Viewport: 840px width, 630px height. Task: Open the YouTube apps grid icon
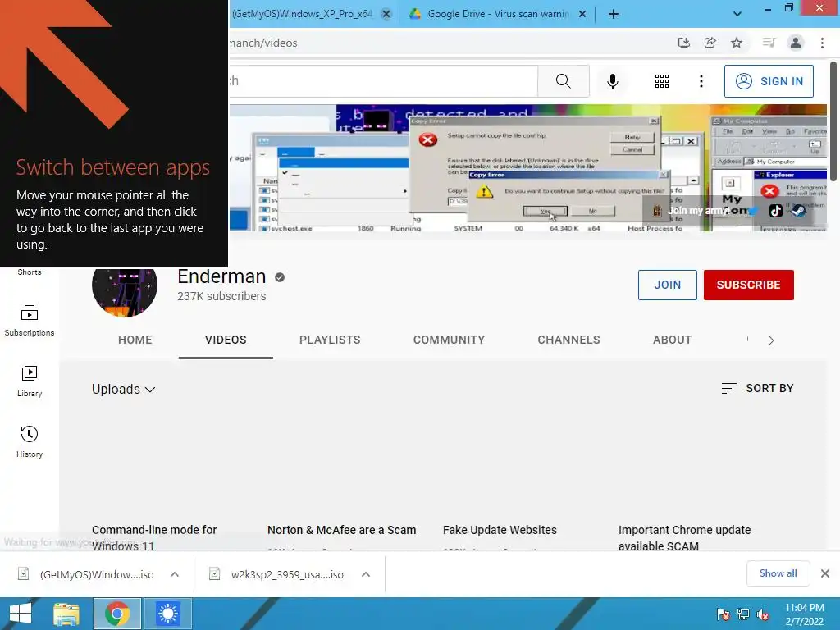pos(662,81)
